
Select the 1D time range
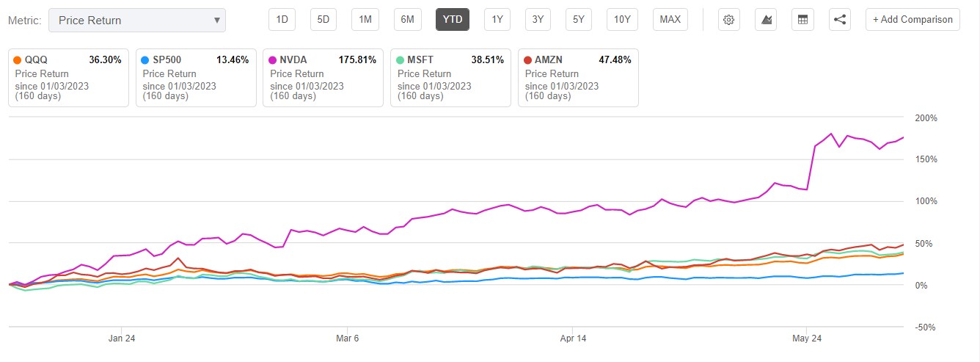pos(282,20)
